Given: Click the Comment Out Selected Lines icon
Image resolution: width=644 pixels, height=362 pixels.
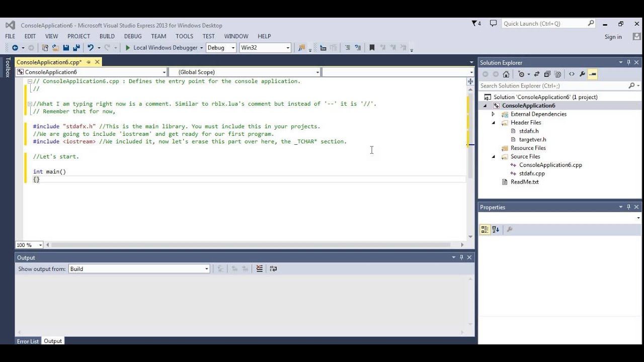Looking at the screenshot, I should (x=347, y=48).
